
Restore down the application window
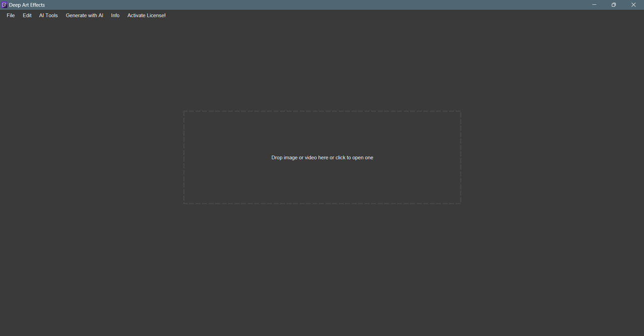(x=614, y=5)
